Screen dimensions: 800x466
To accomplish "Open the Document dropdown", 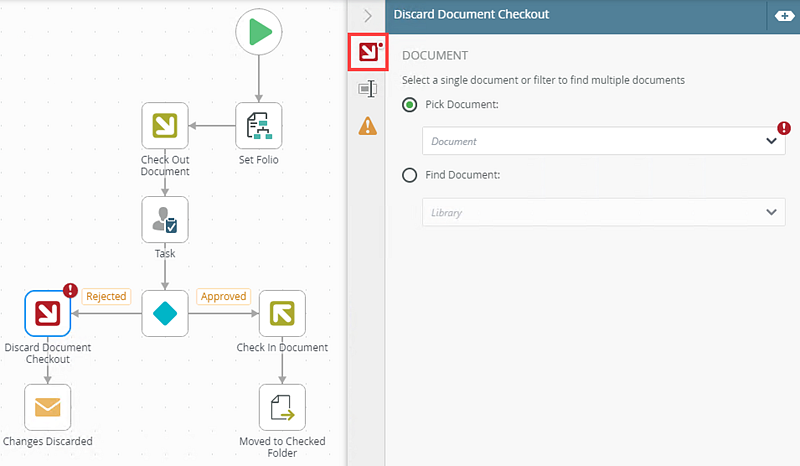I will [x=603, y=141].
